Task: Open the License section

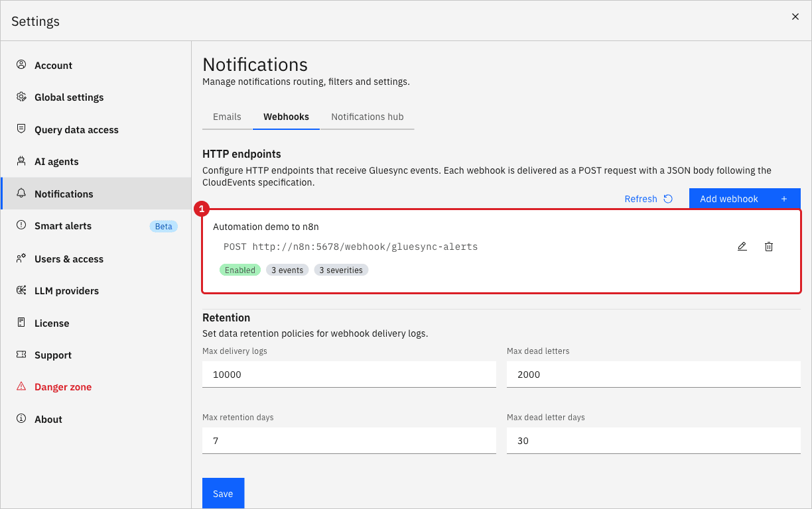Action: (x=96, y=323)
